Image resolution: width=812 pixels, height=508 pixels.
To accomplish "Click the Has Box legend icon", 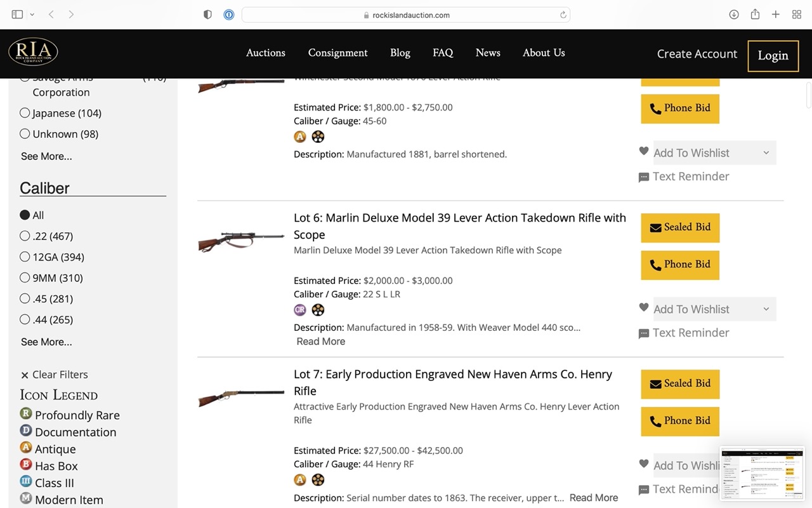I will (26, 465).
